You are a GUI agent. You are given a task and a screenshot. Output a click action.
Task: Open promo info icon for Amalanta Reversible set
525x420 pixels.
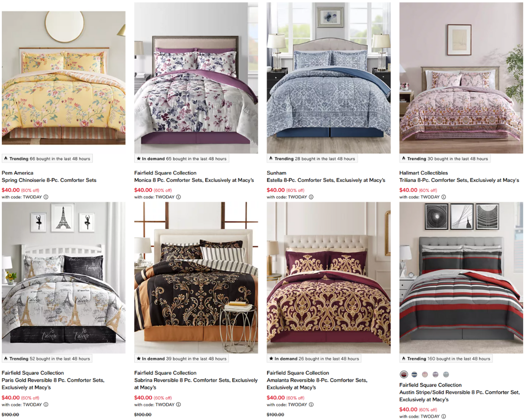tap(311, 404)
